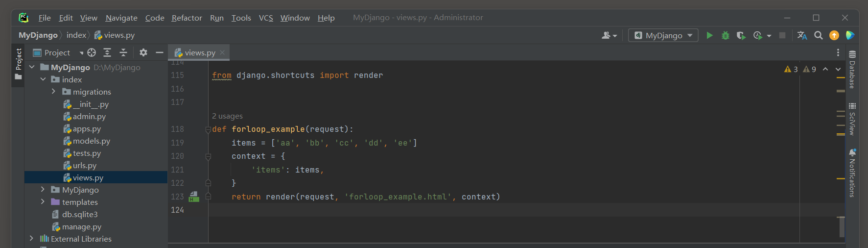Go to next highlighted error arrow
Viewport: 868px width, 248px height.
pyautogui.click(x=838, y=69)
